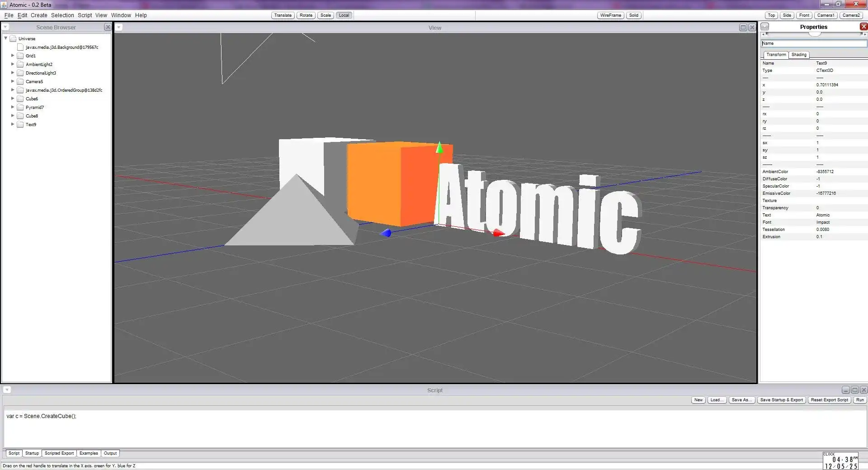Click the Reset Export Script button

(x=830, y=400)
